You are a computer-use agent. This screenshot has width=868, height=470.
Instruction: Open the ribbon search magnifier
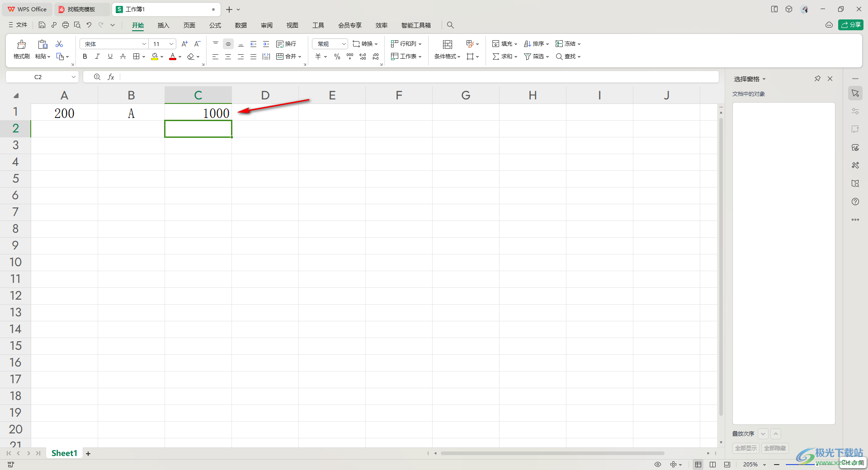450,25
